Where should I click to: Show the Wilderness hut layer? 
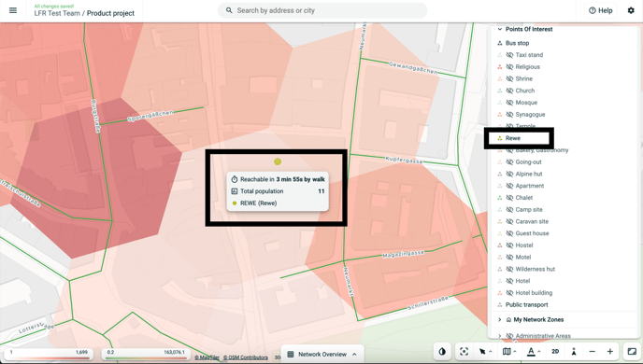point(509,269)
